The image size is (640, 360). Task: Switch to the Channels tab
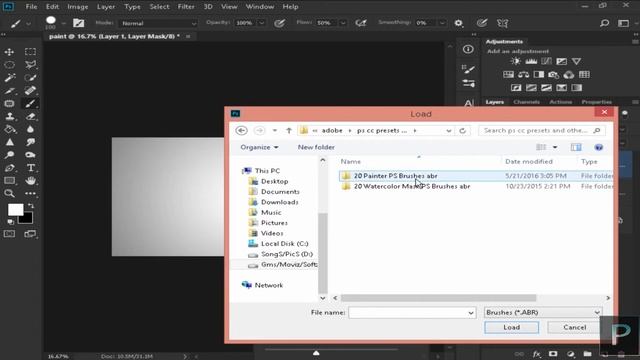[x=527, y=102]
